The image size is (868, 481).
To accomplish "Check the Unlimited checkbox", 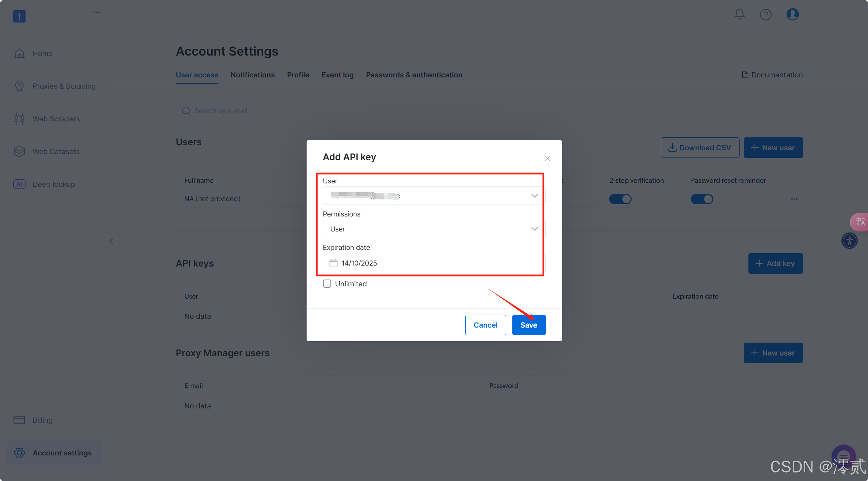I will click(327, 284).
